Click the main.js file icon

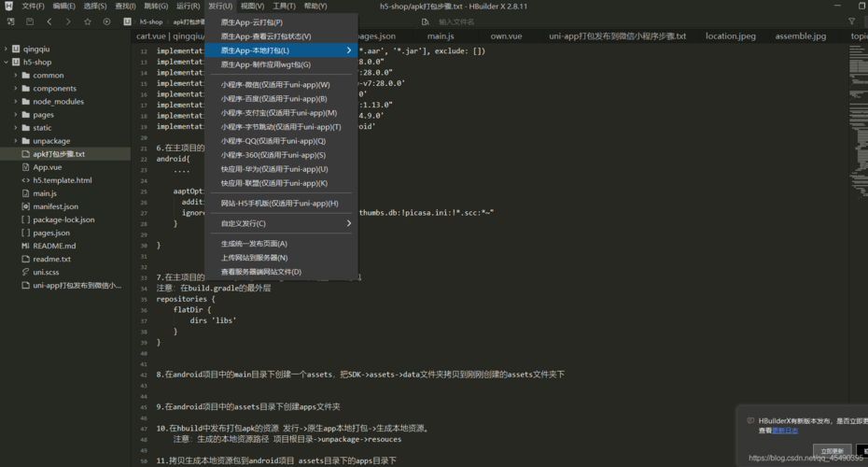pos(25,193)
